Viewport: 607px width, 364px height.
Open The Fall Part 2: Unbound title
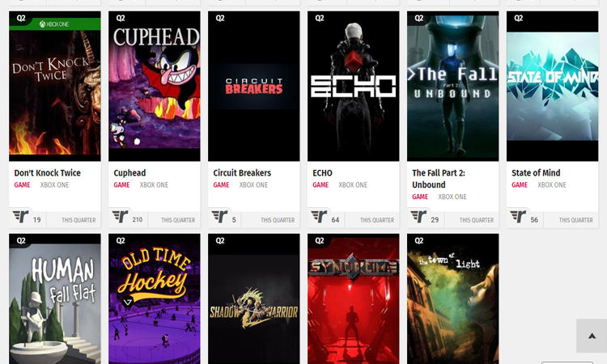439,179
